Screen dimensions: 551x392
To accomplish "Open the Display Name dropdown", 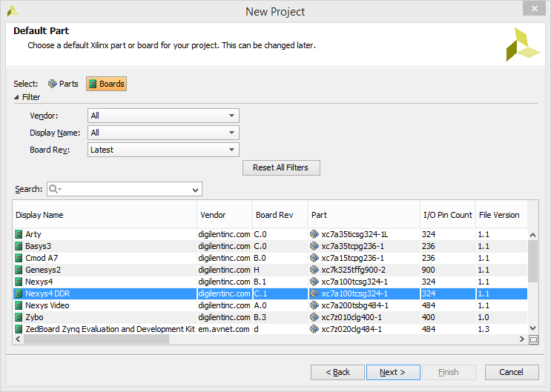I will [x=163, y=133].
